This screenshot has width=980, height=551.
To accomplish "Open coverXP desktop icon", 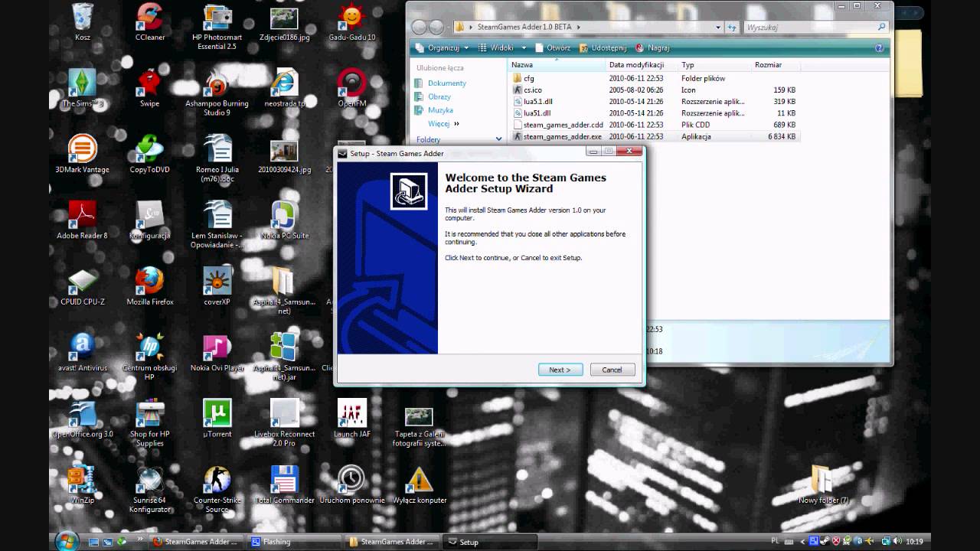I will 217,286.
